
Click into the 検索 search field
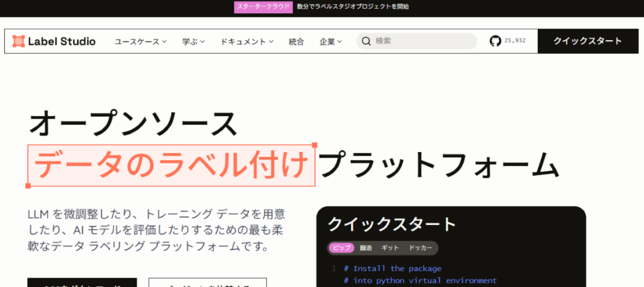point(421,41)
